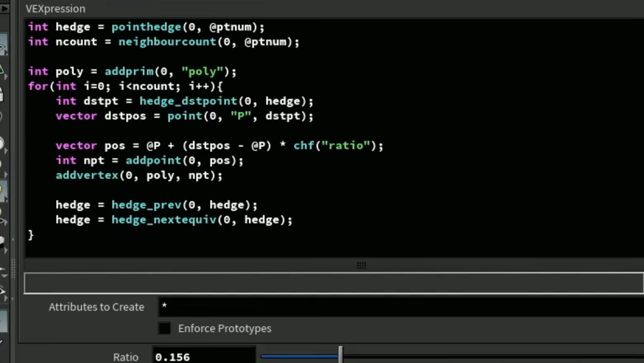644x363 pixels.
Task: Toggle the Enforce Prototypes checkbox
Action: (x=164, y=328)
